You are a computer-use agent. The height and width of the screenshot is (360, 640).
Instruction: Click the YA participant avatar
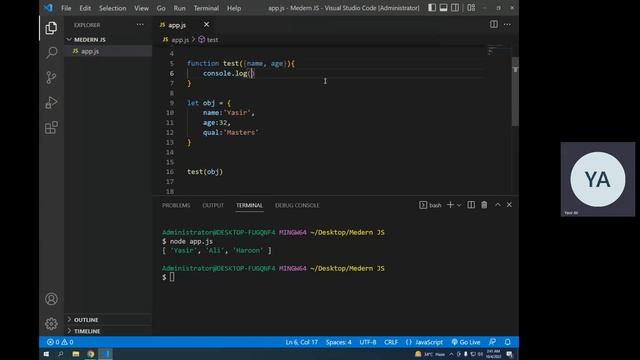598,179
